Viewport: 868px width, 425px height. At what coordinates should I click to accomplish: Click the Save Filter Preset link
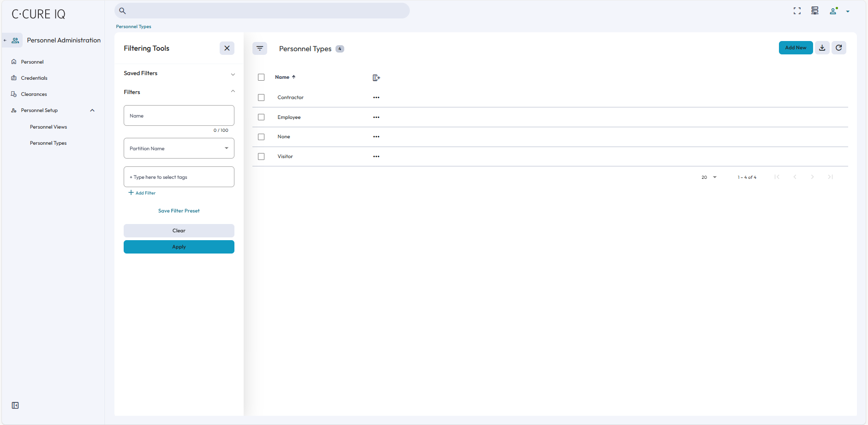tap(179, 211)
